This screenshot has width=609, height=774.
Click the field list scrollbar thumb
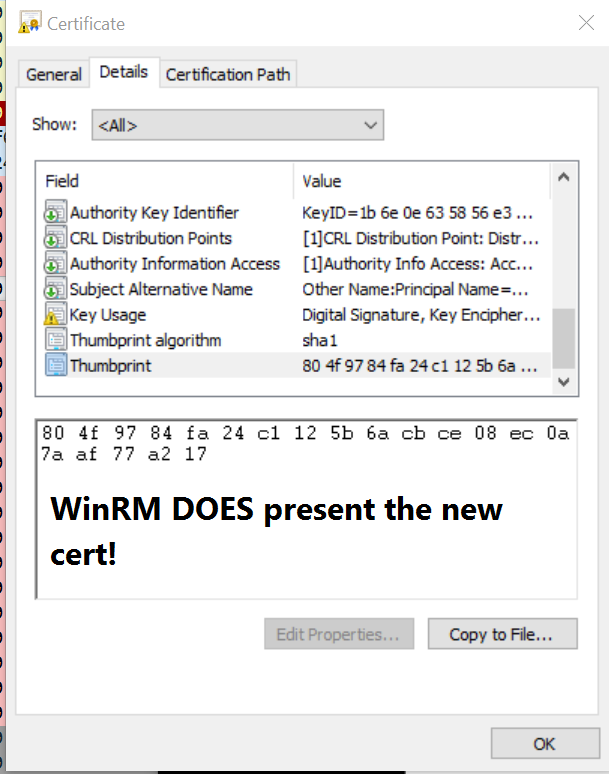click(563, 338)
